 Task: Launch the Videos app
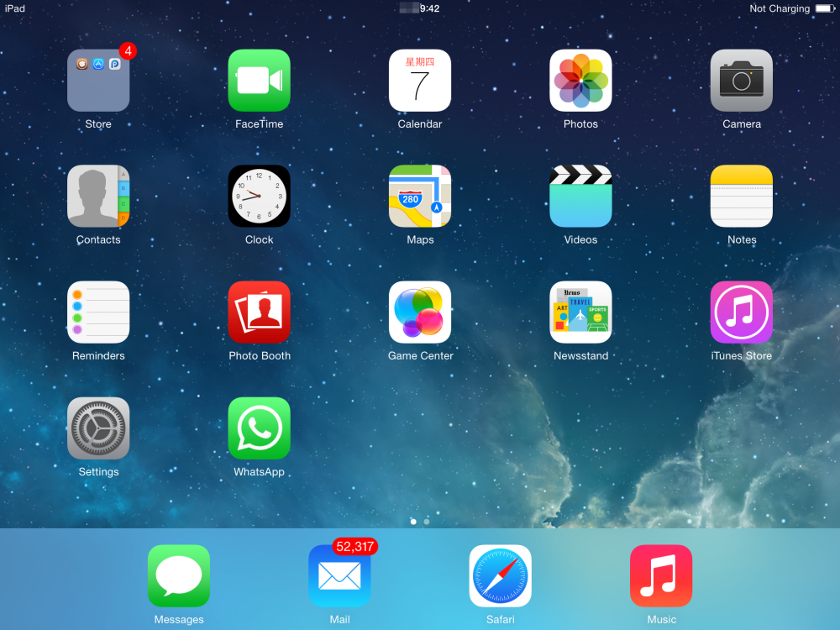point(580,197)
